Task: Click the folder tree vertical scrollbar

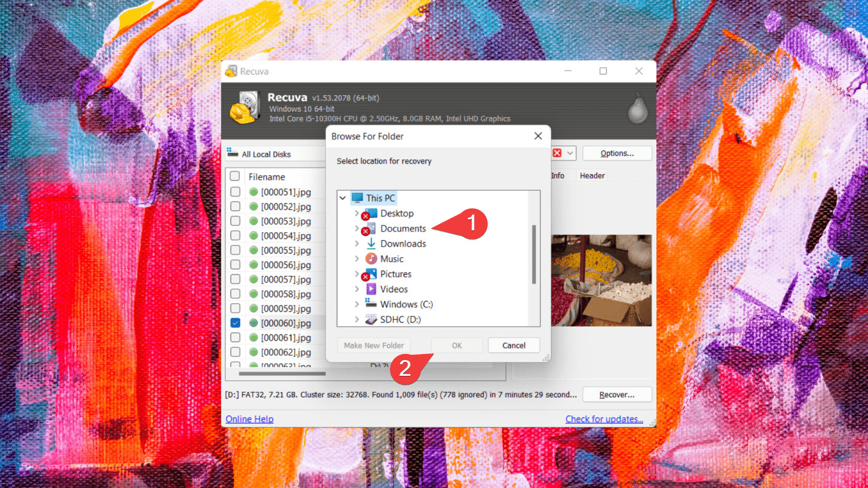Action: [534, 255]
